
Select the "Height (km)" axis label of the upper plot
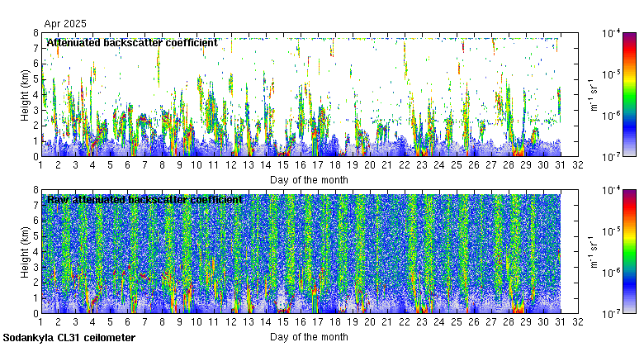coord(25,95)
